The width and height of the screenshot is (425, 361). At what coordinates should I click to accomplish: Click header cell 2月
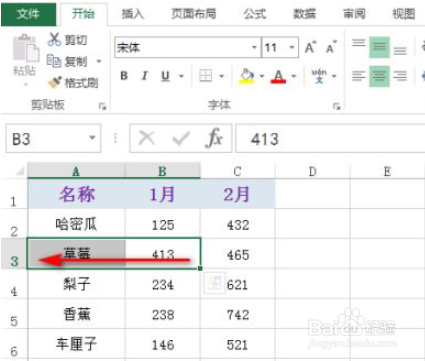pyautogui.click(x=238, y=194)
